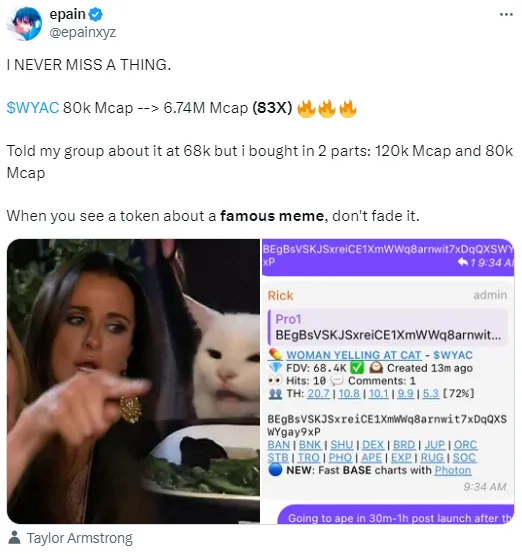Click the person icon beside Taylor Armstrong

point(14,537)
